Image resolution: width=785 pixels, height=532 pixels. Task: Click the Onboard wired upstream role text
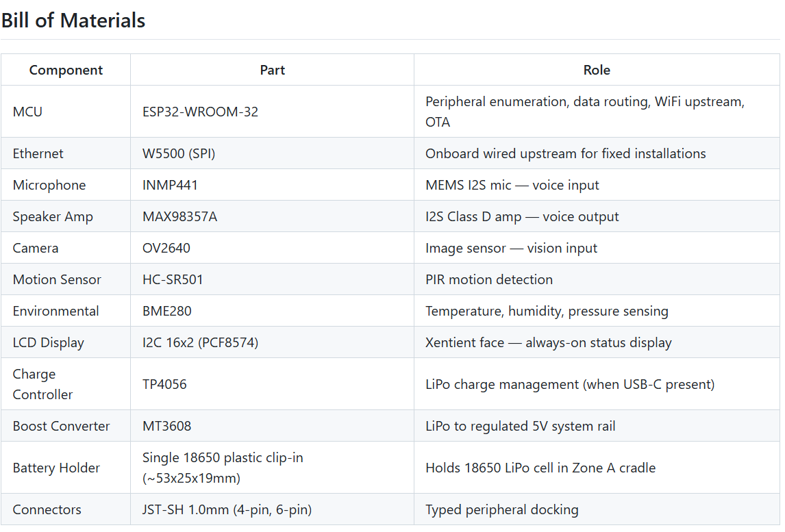tap(566, 153)
